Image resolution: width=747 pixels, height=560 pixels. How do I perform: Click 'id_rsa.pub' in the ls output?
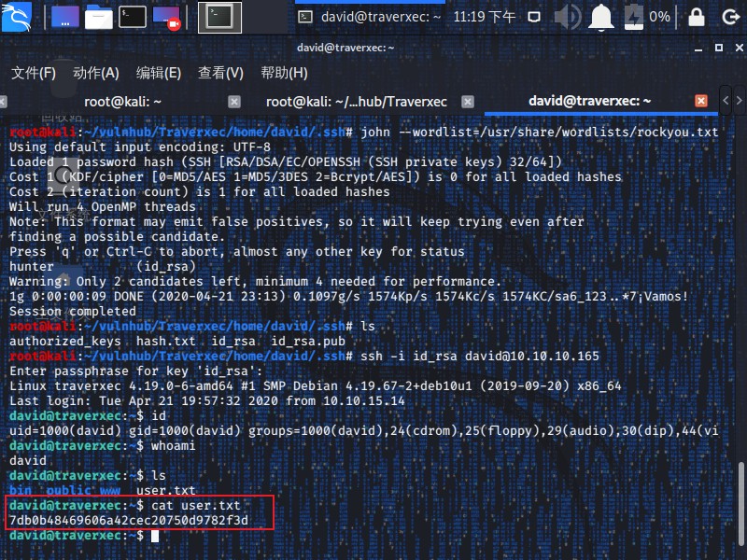[x=308, y=341]
